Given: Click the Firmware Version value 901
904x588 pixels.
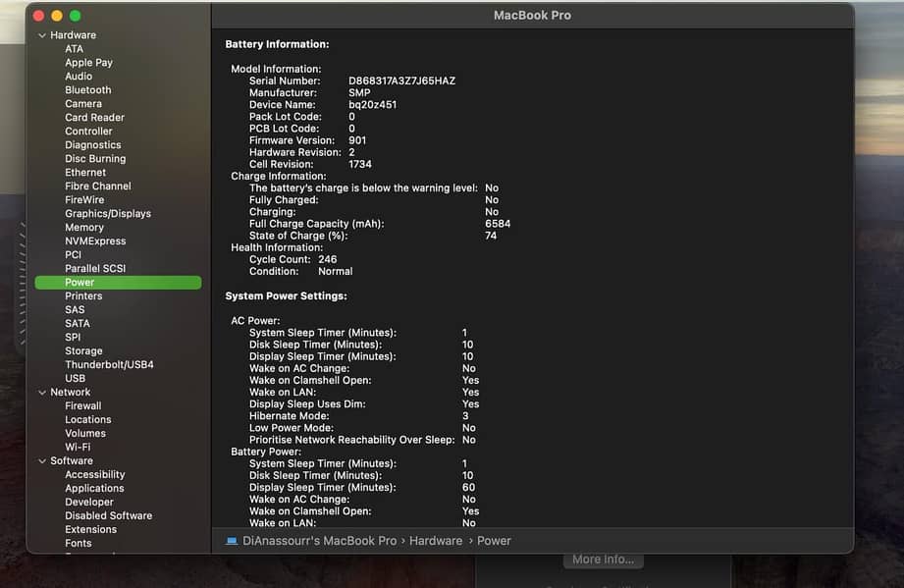Looking at the screenshot, I should [x=357, y=140].
